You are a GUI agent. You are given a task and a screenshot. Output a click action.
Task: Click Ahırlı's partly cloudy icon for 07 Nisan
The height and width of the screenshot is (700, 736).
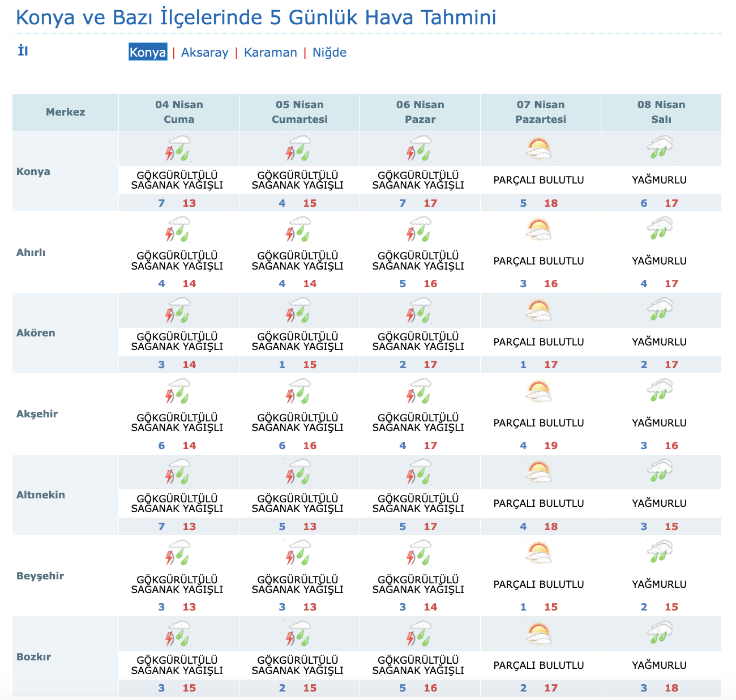point(538,229)
